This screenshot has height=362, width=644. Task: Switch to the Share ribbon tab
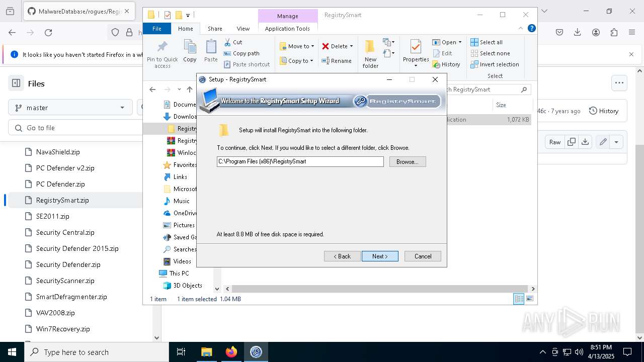(215, 29)
